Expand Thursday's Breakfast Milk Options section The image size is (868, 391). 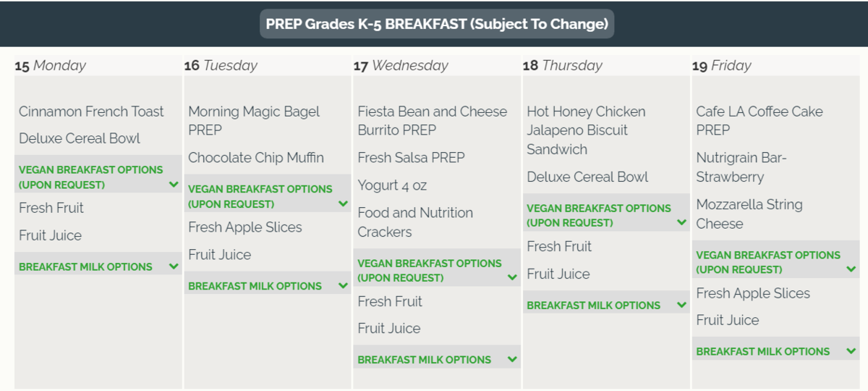pos(606,305)
